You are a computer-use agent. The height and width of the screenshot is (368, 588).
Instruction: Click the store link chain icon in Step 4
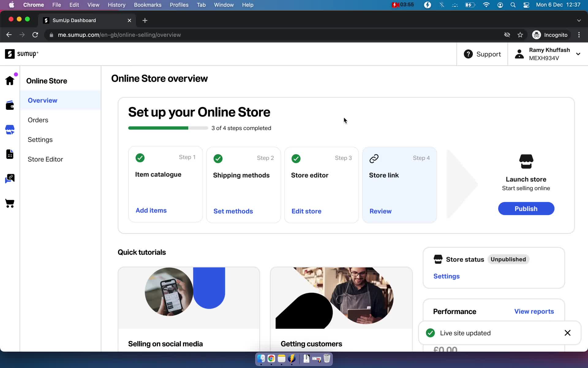pos(374,158)
